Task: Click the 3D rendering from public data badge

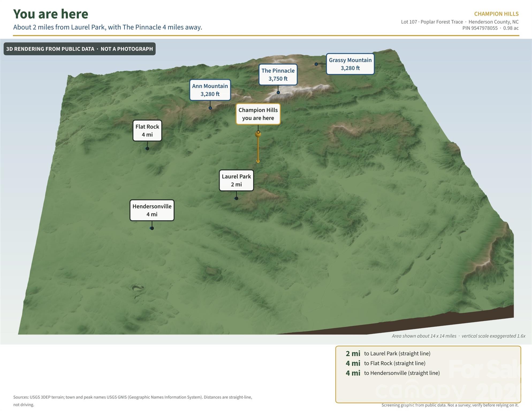Action: [x=79, y=49]
